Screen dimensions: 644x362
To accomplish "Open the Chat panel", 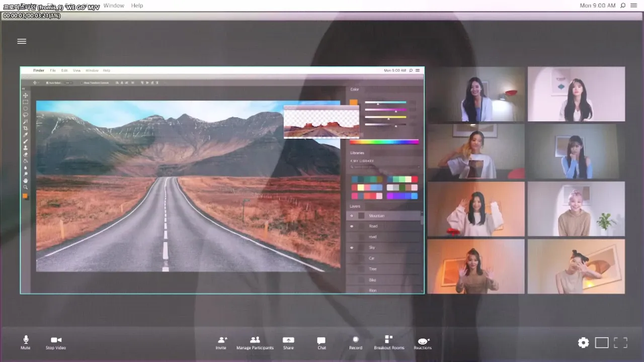I will pos(321,343).
